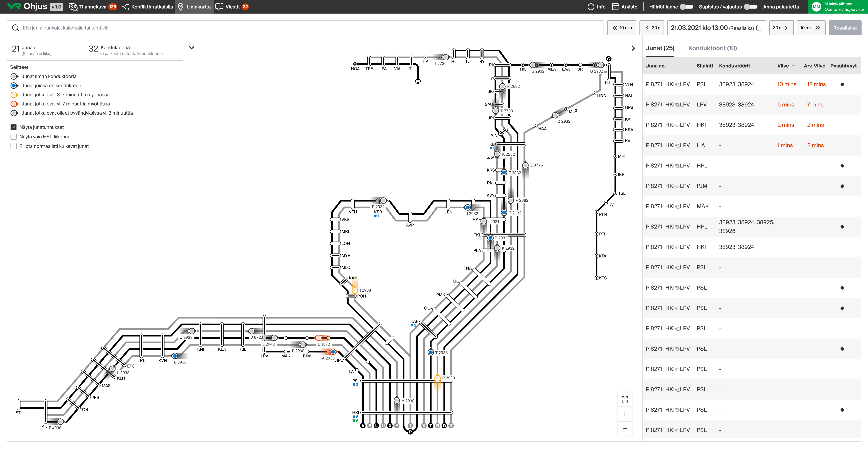Click the VR Ohjus logo

pos(27,6)
